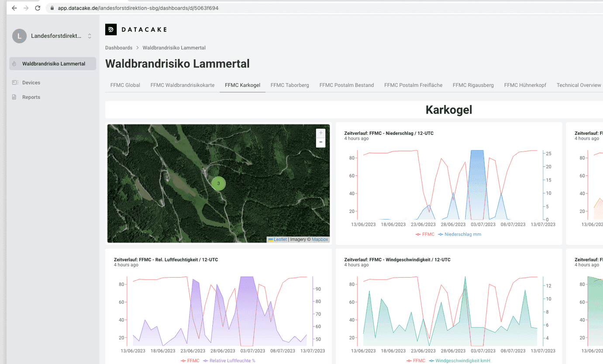Toggle Windgeschwindigkeit kmH legend entry
603x364 pixels.
tap(460, 361)
